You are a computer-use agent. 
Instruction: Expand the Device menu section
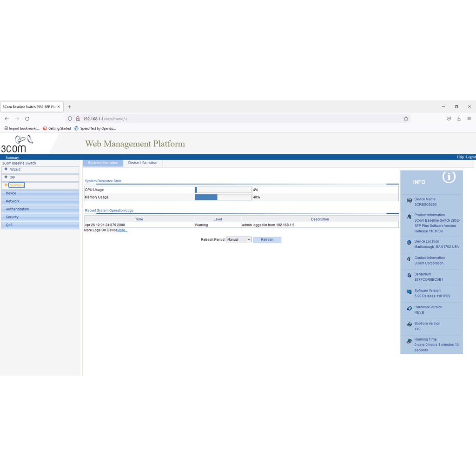[x=11, y=193]
